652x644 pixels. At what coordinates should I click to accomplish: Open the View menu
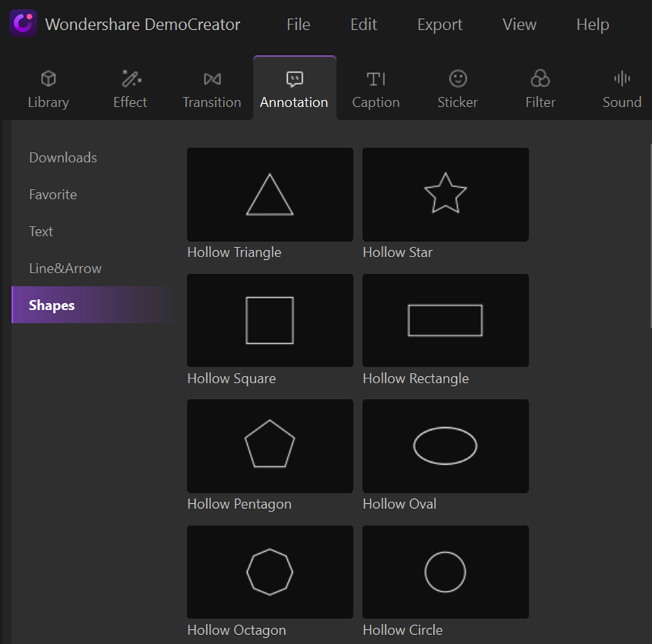pyautogui.click(x=520, y=24)
